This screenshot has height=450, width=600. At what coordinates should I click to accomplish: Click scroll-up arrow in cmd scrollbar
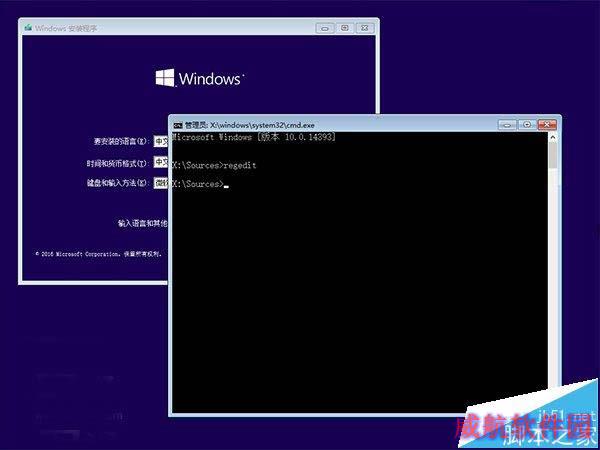(553, 137)
